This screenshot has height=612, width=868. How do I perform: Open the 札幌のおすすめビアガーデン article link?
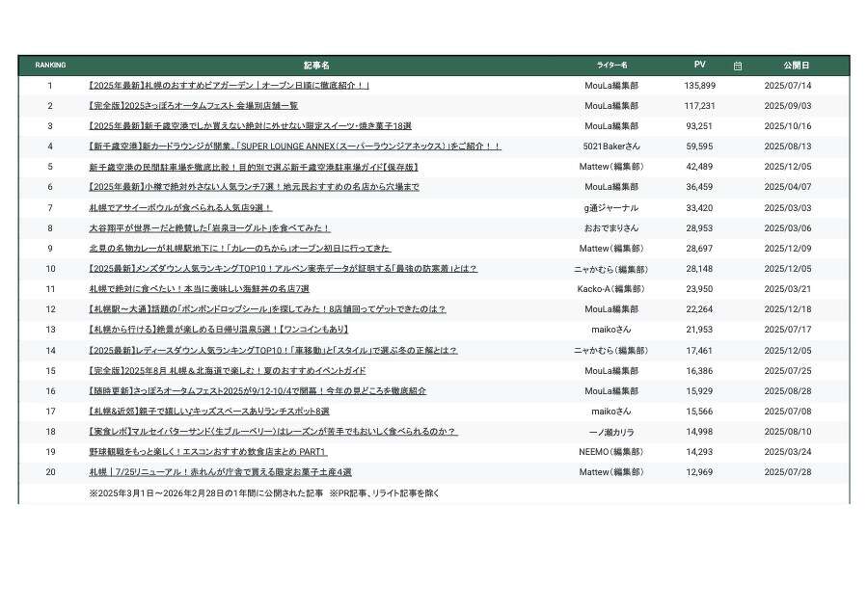click(x=229, y=86)
